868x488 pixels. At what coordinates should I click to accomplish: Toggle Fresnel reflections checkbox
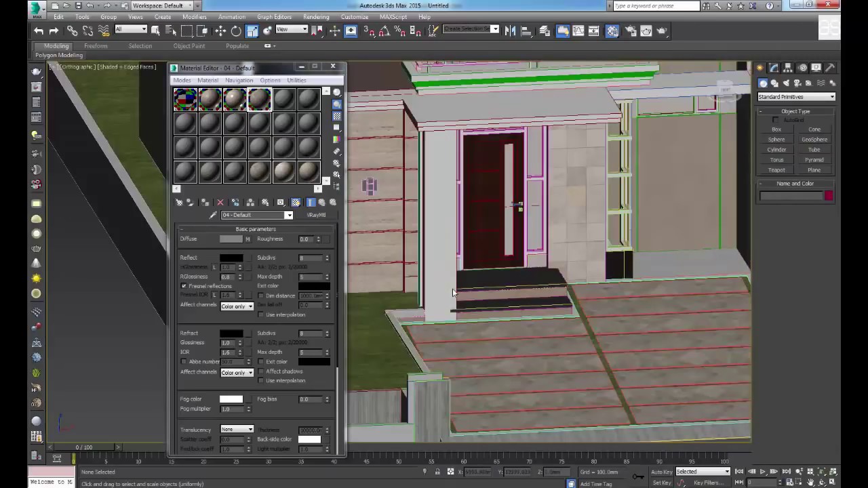(184, 286)
